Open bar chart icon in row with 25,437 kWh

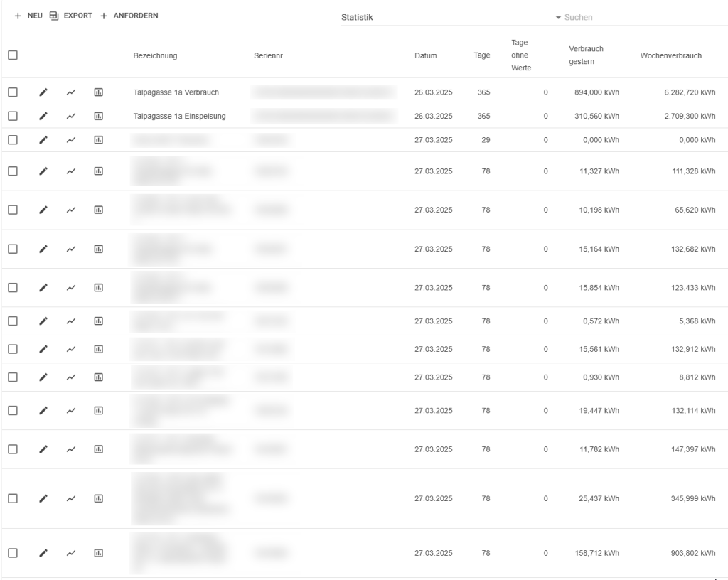[99, 499]
